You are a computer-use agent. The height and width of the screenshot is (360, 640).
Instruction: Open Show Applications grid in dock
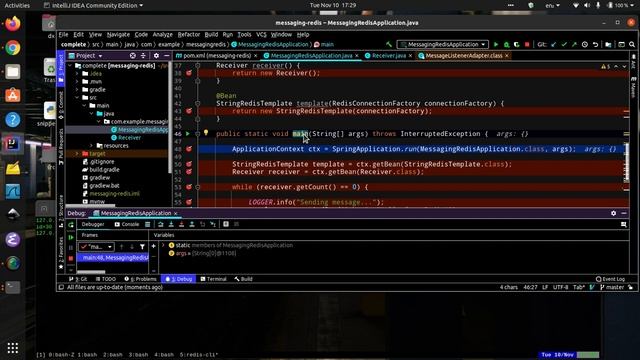[13, 348]
